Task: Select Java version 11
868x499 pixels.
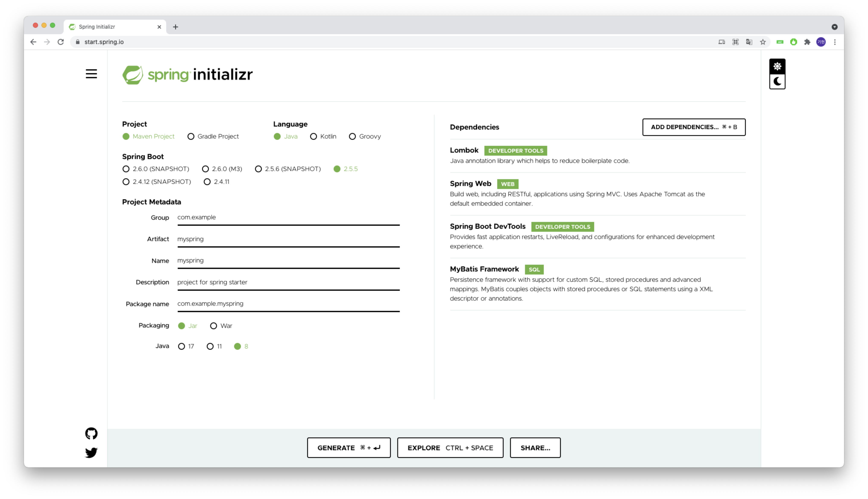Action: tap(214, 346)
